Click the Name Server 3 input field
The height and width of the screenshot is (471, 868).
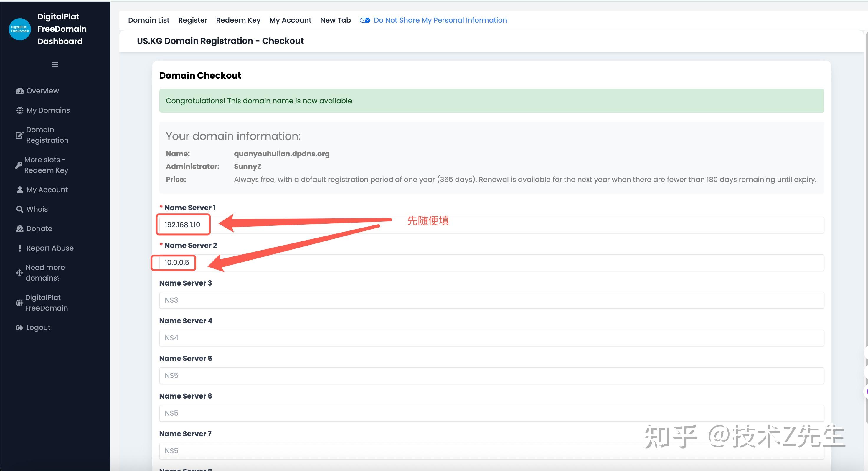491,300
